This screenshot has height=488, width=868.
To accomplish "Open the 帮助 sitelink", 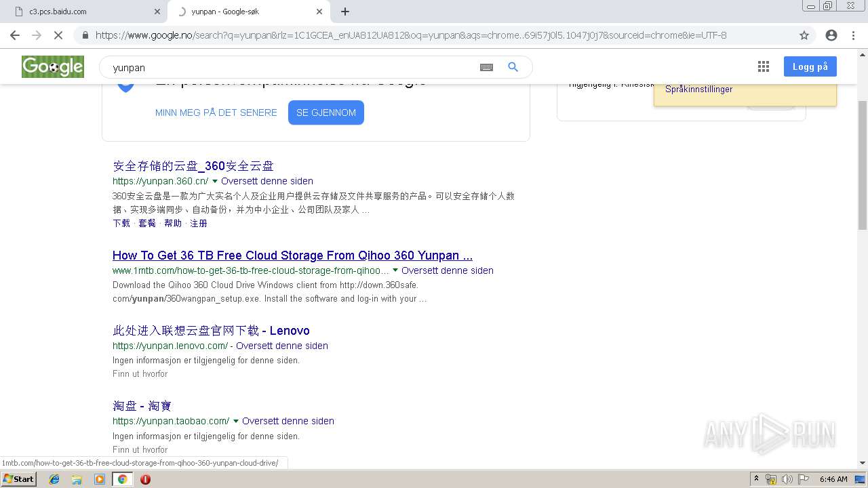I will coord(173,223).
